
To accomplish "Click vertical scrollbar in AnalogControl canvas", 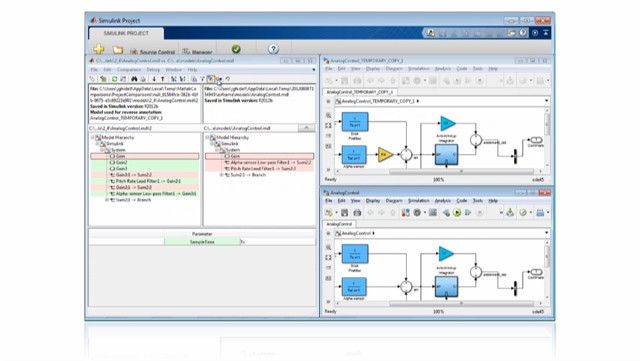I will pos(547,255).
